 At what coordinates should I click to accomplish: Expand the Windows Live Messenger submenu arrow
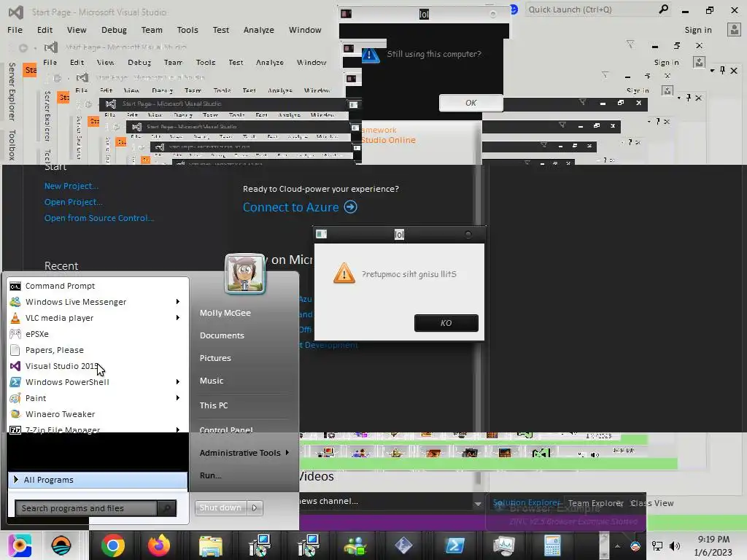pos(178,301)
